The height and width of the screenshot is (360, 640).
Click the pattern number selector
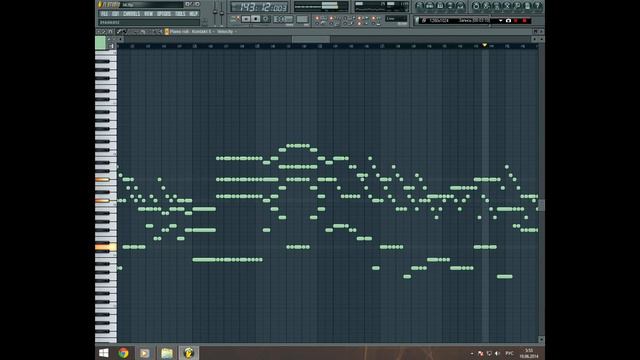302,19
